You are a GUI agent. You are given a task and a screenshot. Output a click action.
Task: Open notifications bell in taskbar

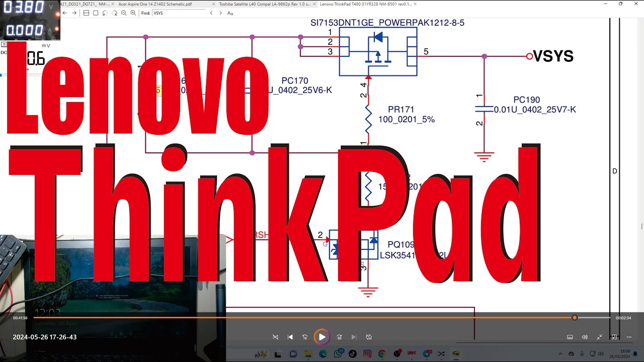(x=635, y=354)
